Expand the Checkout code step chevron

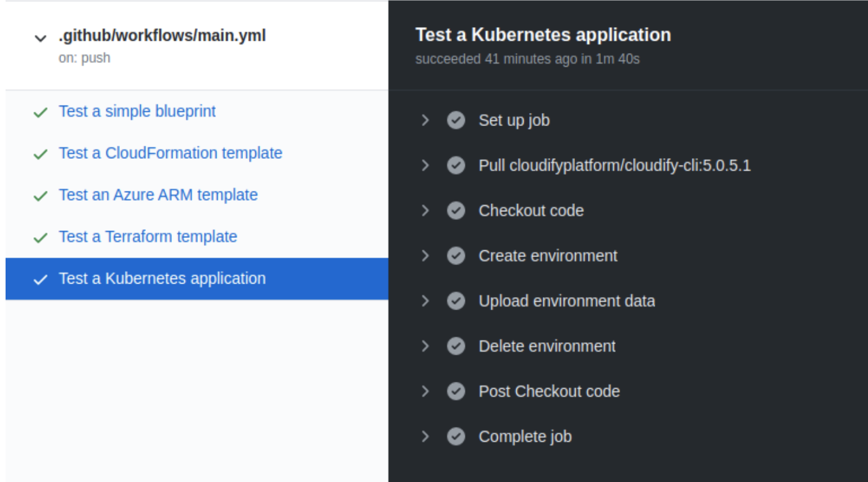pyautogui.click(x=425, y=210)
